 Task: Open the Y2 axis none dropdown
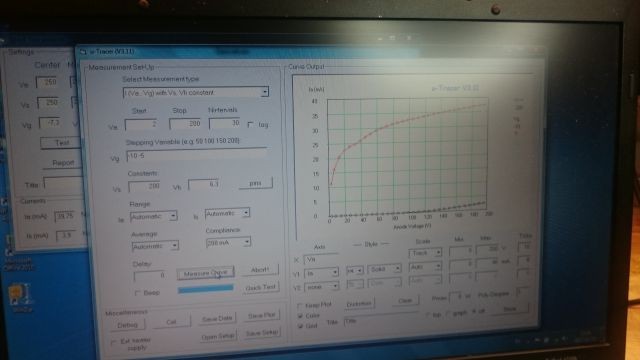tap(335, 286)
